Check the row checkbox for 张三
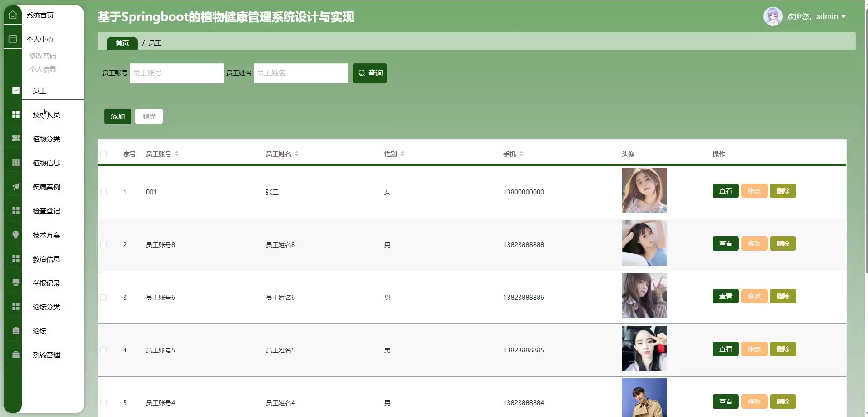The width and height of the screenshot is (868, 417). (104, 192)
